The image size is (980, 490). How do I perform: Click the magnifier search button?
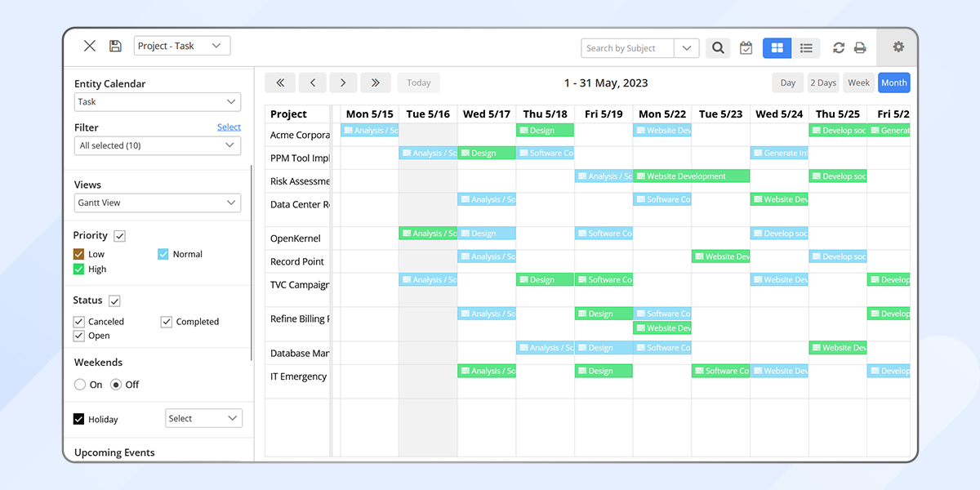pyautogui.click(x=718, y=48)
